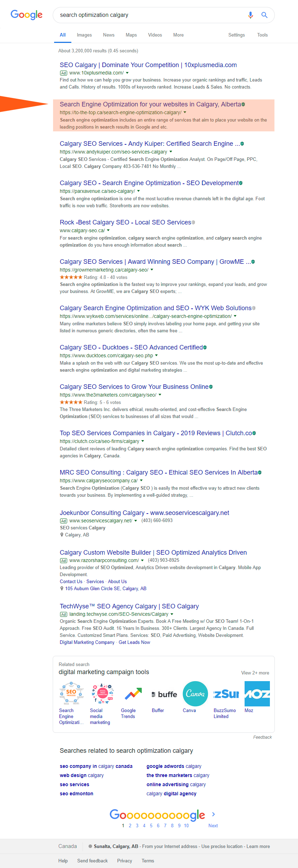Click the shield badge after Grow Your Business Online
Screen dimensions: 298x868
211,387
